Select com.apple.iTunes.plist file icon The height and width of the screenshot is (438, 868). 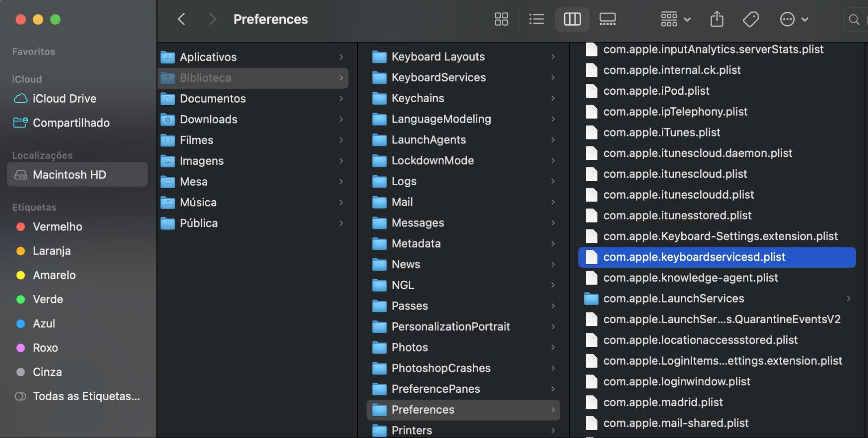tap(591, 133)
